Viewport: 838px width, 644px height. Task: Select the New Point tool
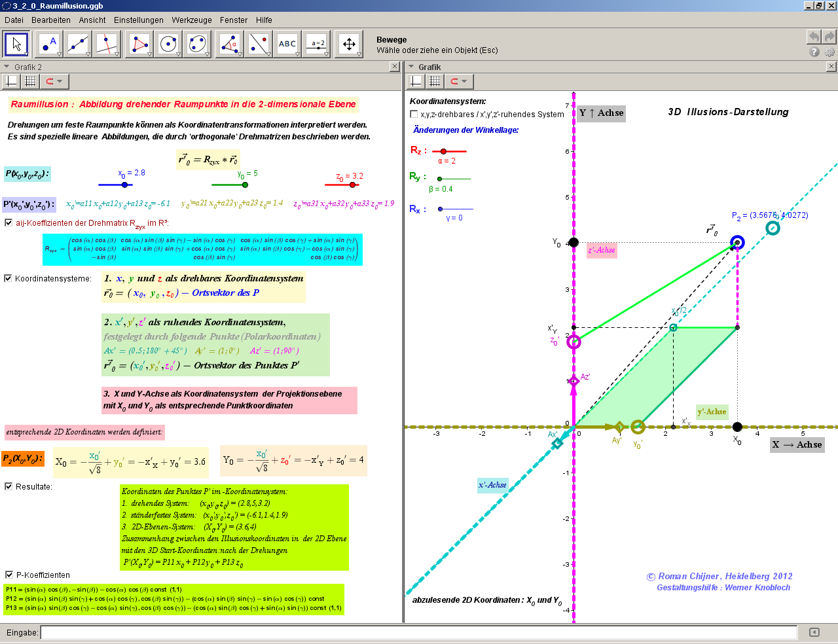pos(48,45)
